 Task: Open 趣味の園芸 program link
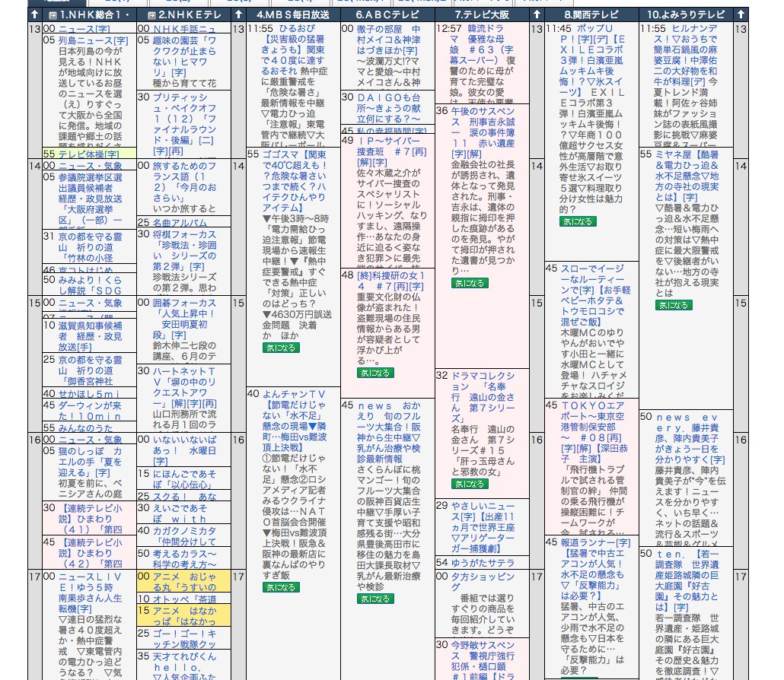[x=184, y=56]
